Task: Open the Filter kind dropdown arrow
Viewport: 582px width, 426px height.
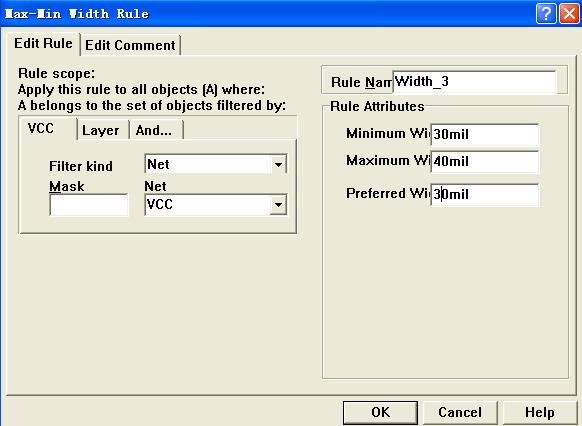Action: (x=278, y=164)
